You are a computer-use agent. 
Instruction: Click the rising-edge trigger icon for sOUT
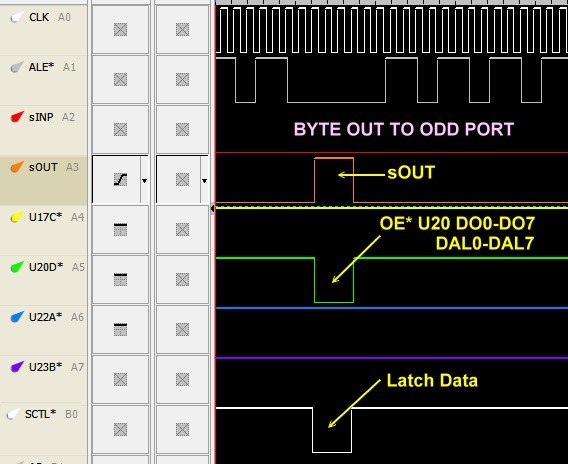click(x=120, y=179)
